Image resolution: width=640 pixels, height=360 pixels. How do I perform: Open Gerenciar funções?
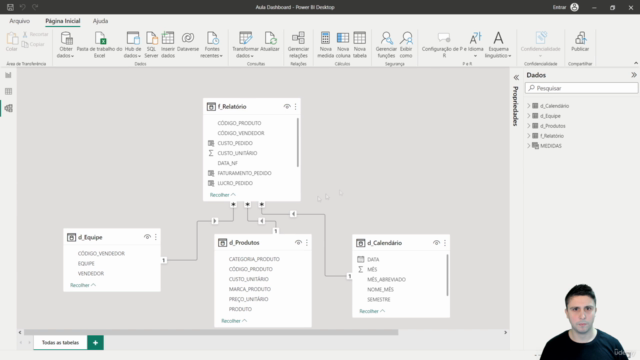[386, 44]
